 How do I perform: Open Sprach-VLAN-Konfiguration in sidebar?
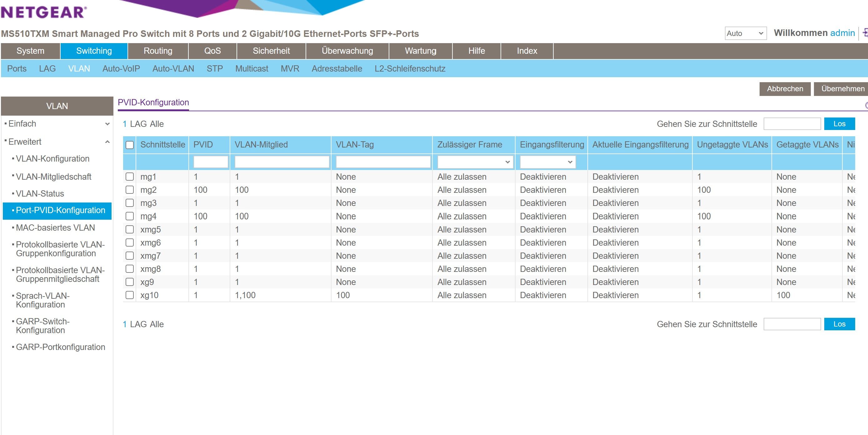[42, 300]
